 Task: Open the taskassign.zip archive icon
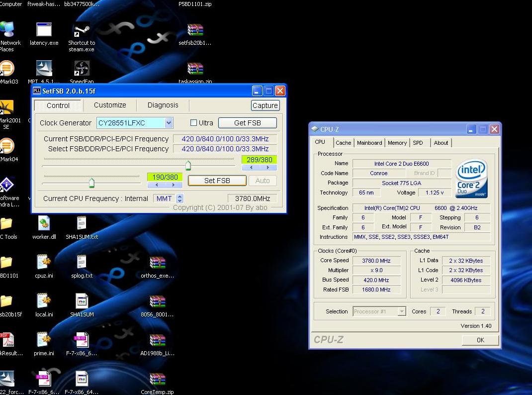[195, 69]
